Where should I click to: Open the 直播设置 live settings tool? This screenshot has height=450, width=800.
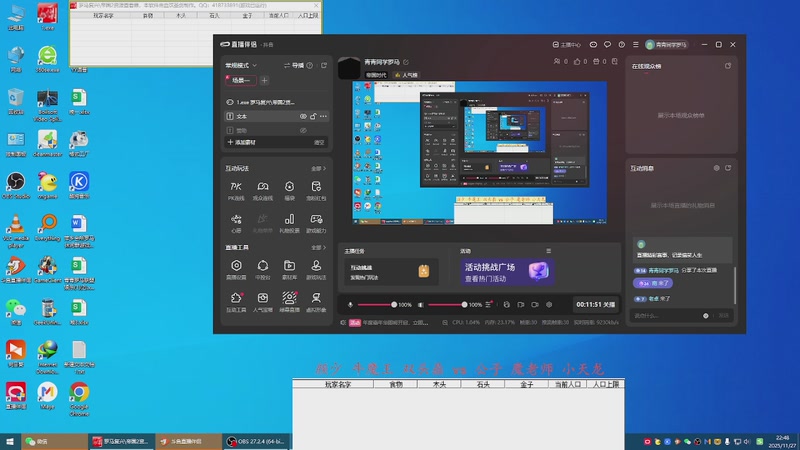pyautogui.click(x=236, y=269)
